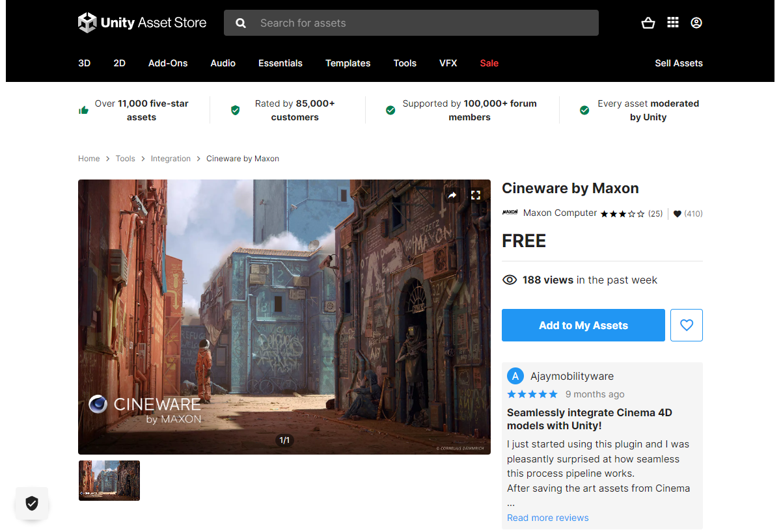Click the 1/1 image counter
This screenshot has height=532, width=781.
pos(285,440)
